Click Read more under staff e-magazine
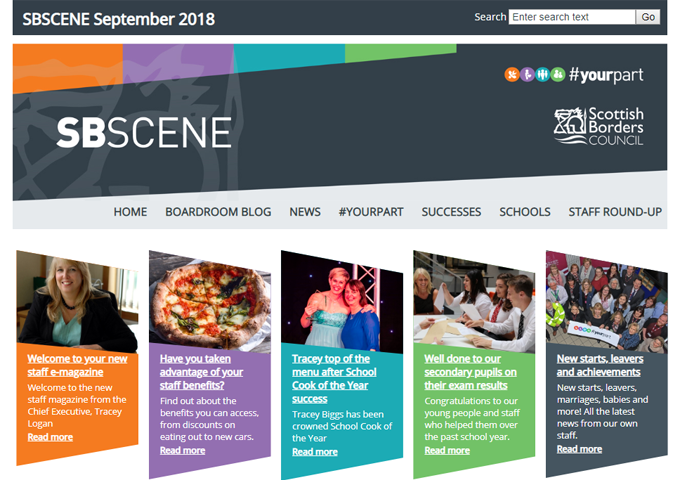Screen dimensions: 680x480 50,437
